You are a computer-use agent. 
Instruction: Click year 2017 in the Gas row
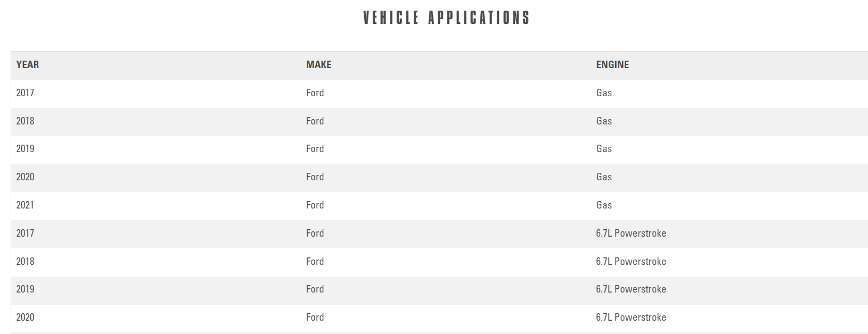(25, 93)
